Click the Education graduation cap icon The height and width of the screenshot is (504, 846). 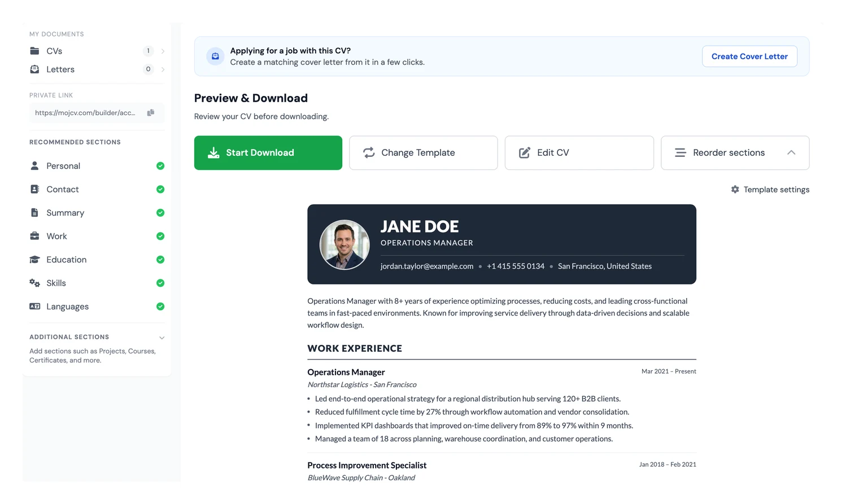tap(34, 260)
